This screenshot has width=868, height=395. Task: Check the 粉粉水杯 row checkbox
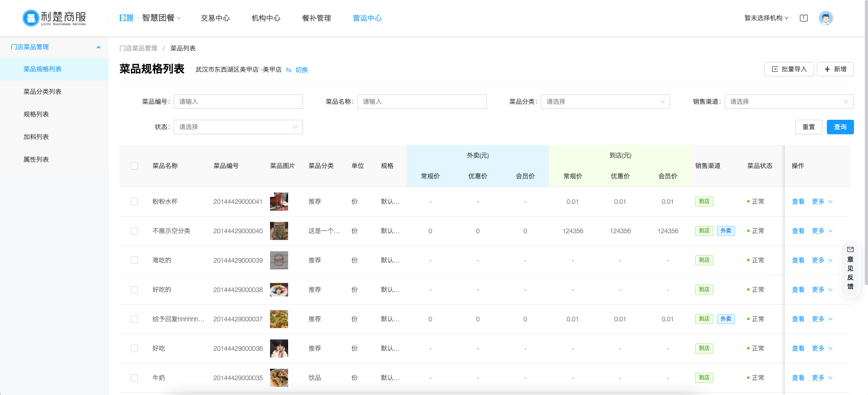pyautogui.click(x=134, y=202)
